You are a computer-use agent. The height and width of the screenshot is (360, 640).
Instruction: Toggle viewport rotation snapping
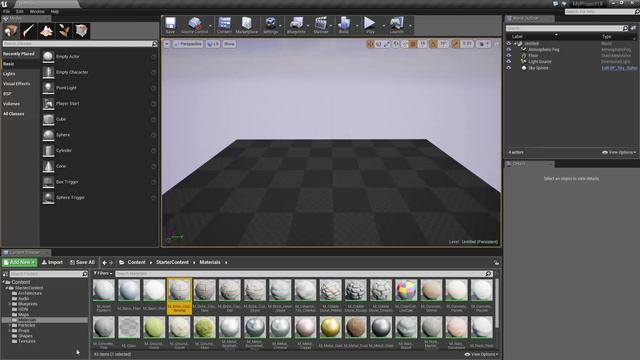(433, 44)
